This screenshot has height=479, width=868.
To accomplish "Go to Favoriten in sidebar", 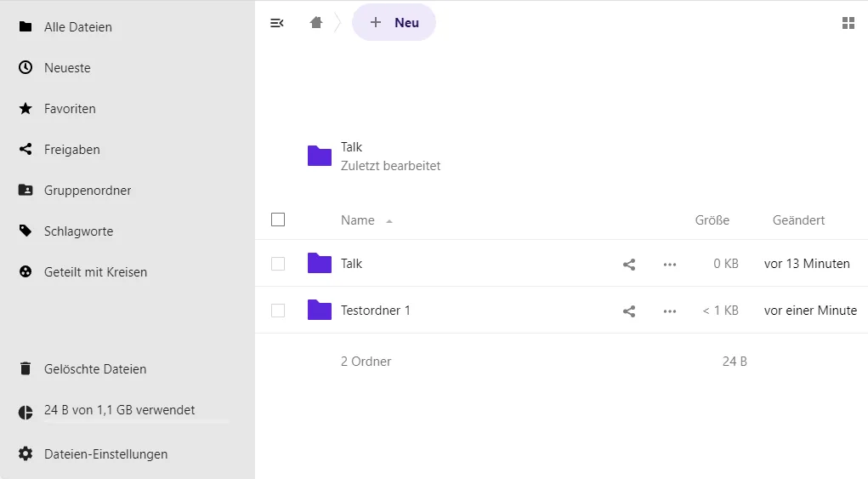I will (x=70, y=109).
